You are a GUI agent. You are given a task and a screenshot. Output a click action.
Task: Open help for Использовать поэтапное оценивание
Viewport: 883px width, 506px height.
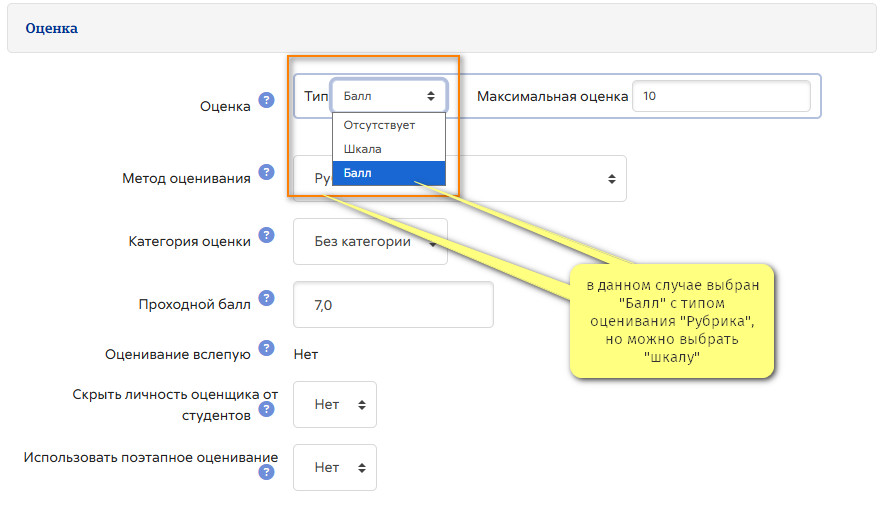266,472
